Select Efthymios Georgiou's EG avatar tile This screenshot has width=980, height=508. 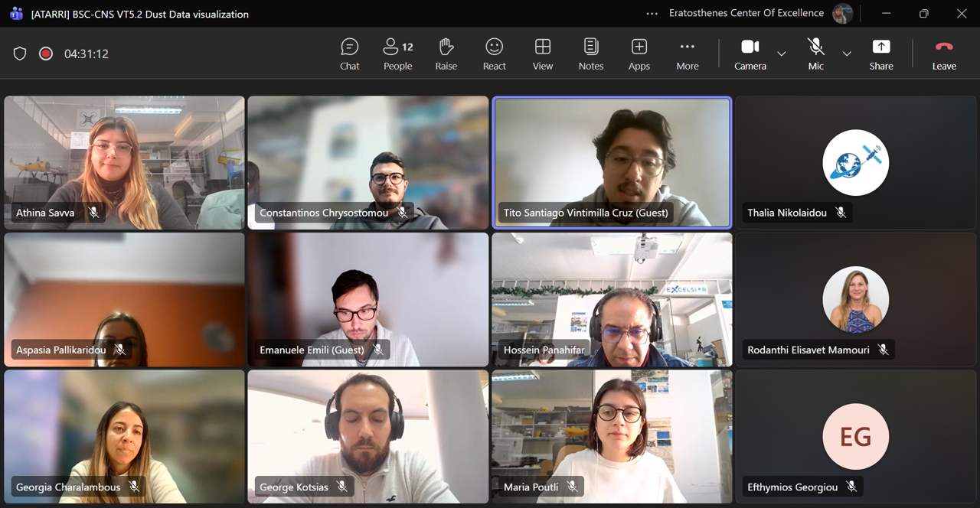click(855, 436)
